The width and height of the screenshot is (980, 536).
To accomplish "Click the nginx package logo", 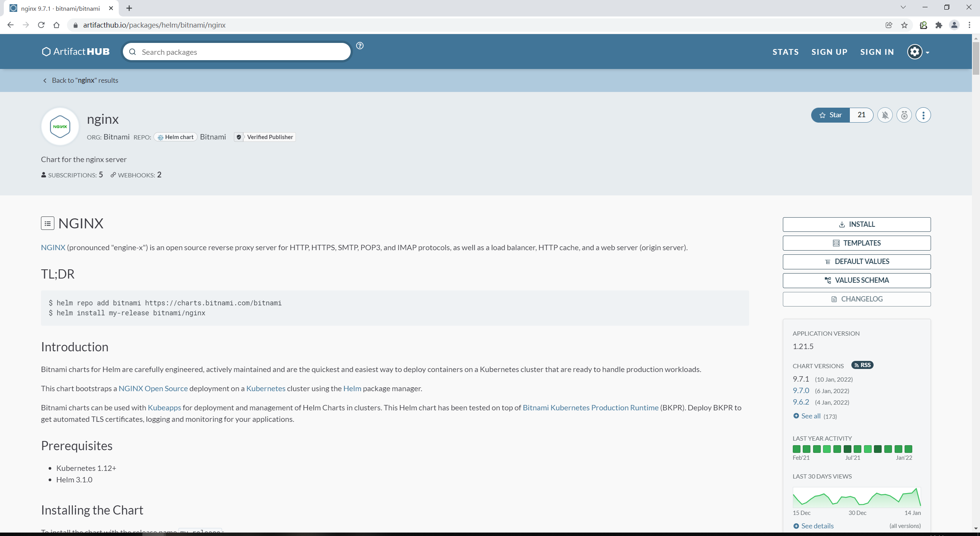I will coord(60,126).
